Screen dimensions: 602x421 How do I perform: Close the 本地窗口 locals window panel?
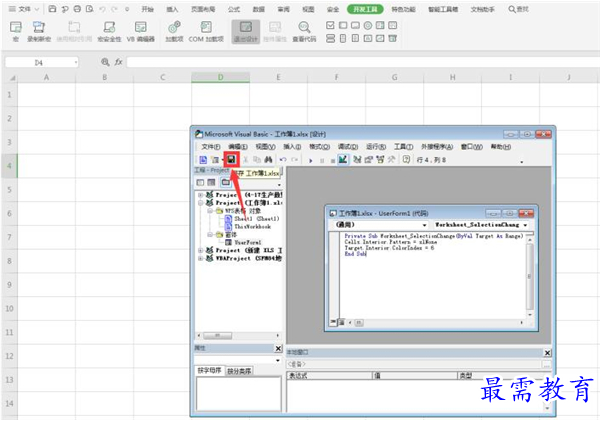(x=547, y=353)
